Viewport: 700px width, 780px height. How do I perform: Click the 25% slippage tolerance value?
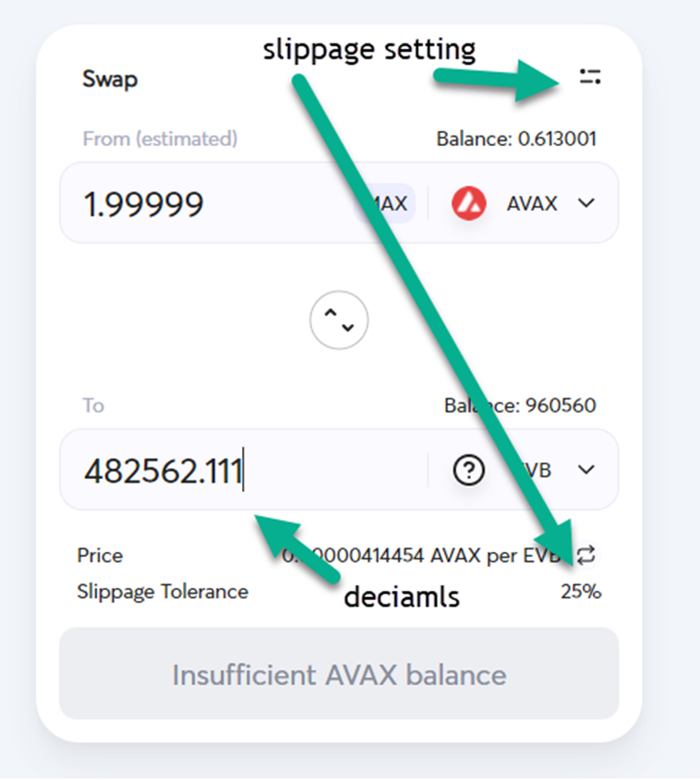point(580,592)
